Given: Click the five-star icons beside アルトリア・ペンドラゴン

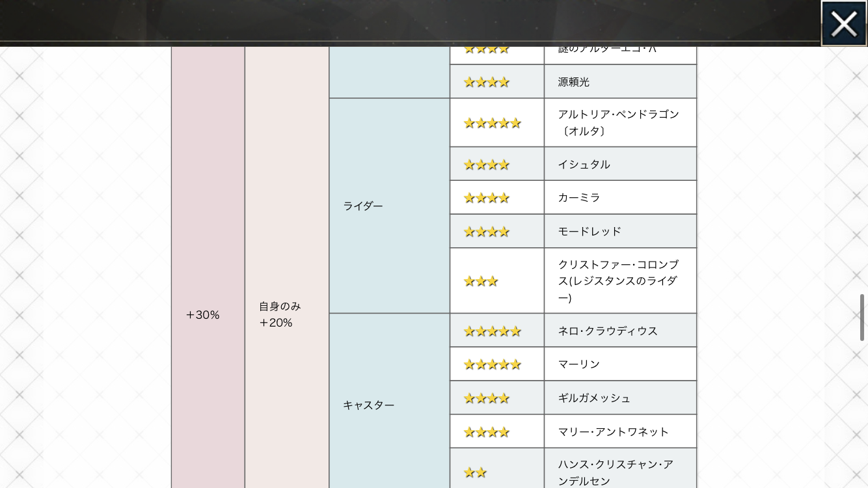Looking at the screenshot, I should pyautogui.click(x=492, y=123).
